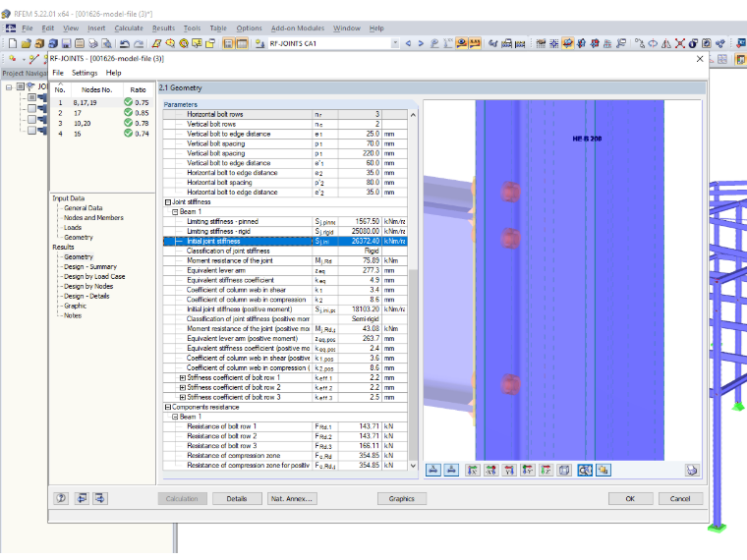Click the Open folder icon in the RFEM toolbar

(26, 43)
